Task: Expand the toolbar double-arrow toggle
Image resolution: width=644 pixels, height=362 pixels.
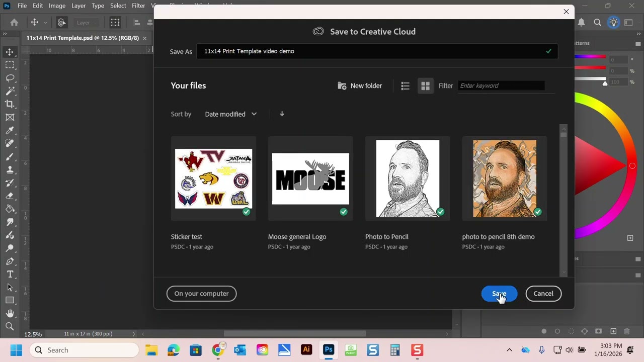Action: pos(5,34)
